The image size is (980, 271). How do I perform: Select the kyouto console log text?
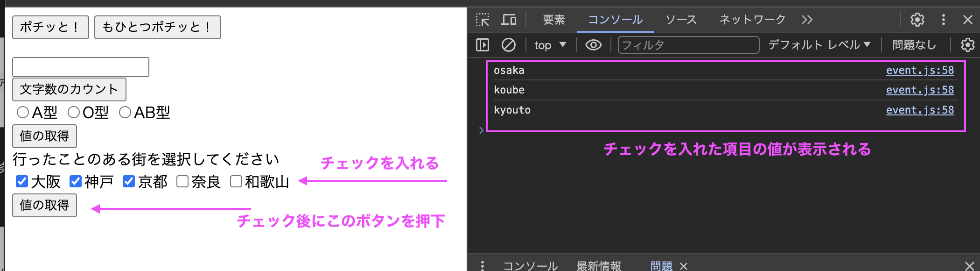point(512,110)
